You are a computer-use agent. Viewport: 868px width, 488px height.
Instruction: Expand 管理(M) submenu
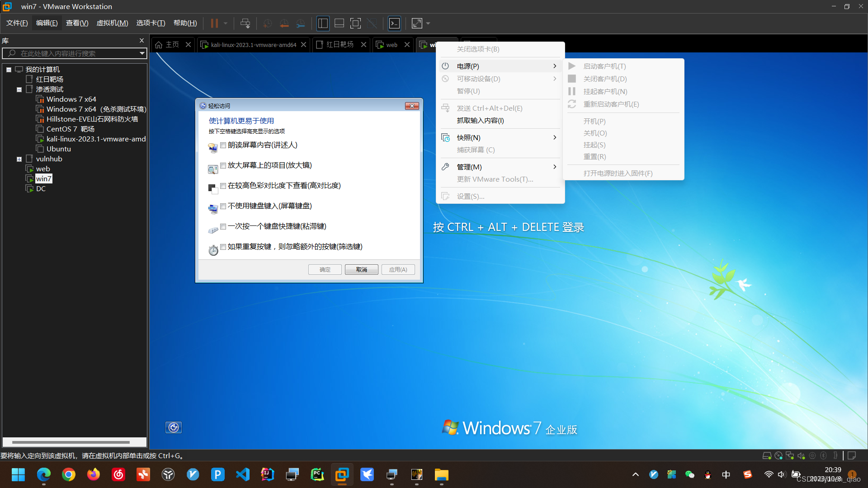click(x=500, y=167)
